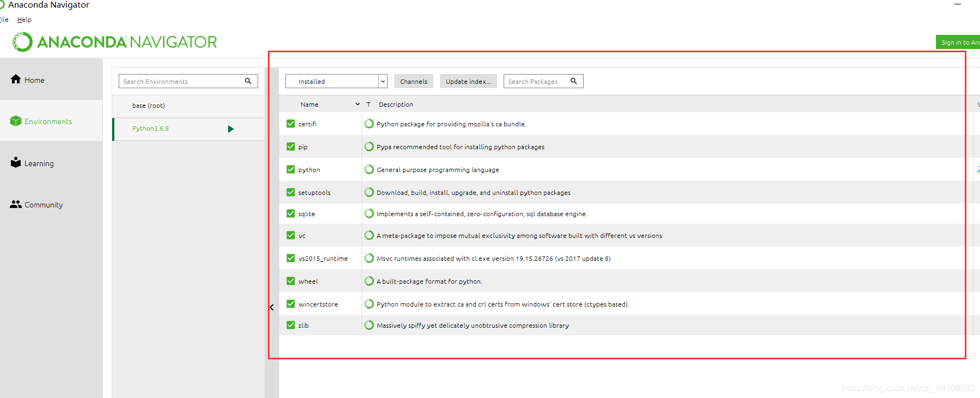Toggle the wincertstore package checkbox
This screenshot has height=398, width=980.
[291, 304]
